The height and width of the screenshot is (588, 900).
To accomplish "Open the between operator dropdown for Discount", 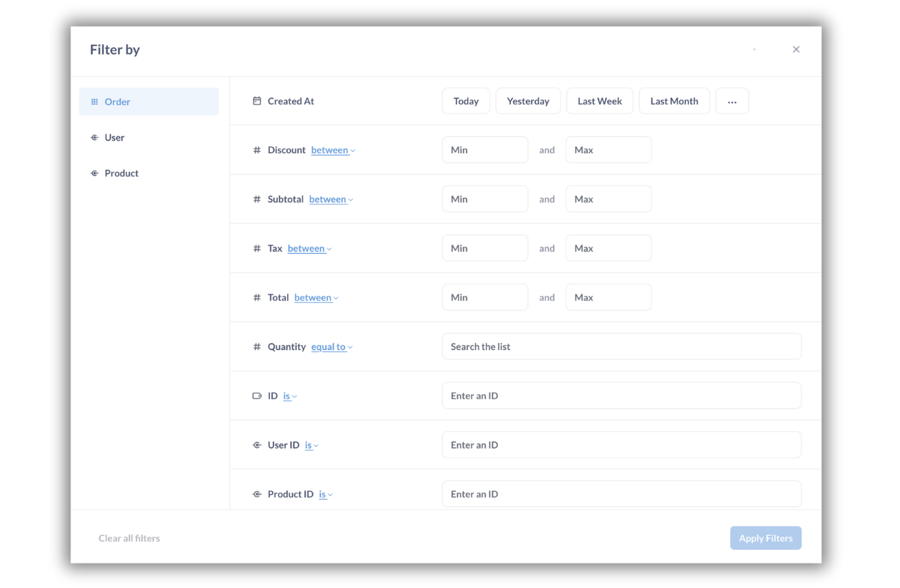I will (x=332, y=150).
